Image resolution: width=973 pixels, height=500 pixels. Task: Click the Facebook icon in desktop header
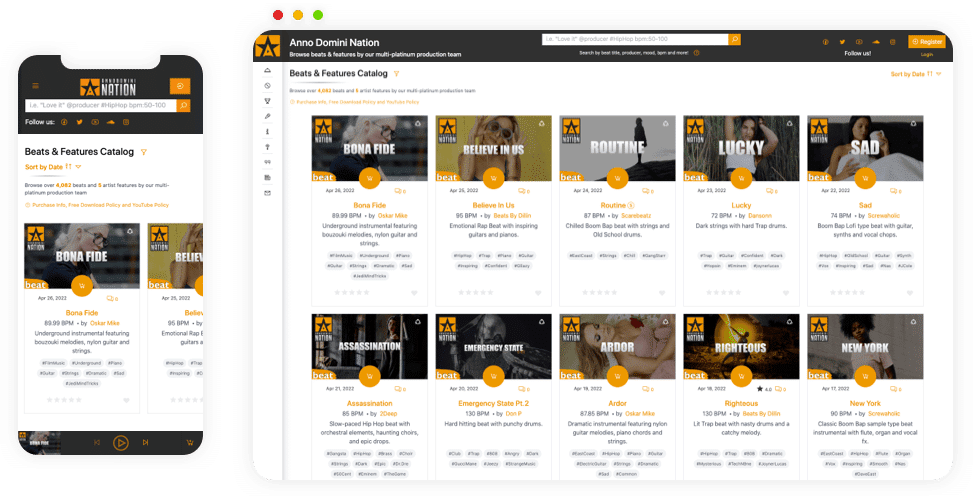[x=825, y=42]
